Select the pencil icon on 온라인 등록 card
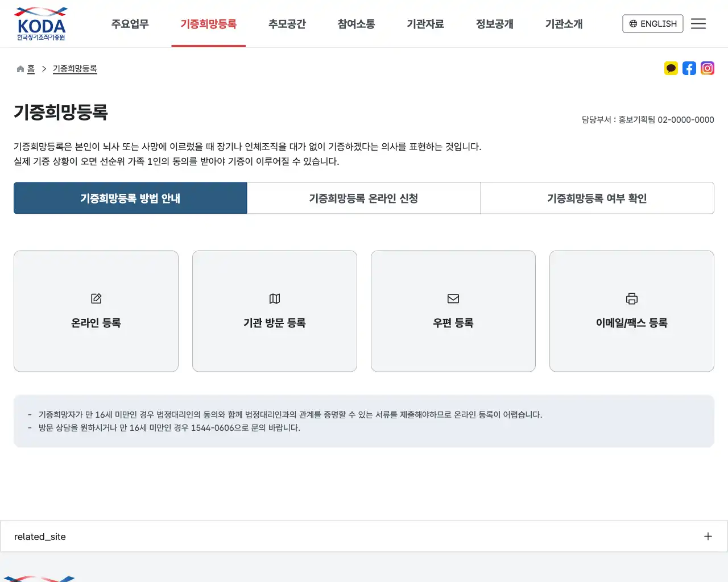 click(96, 298)
